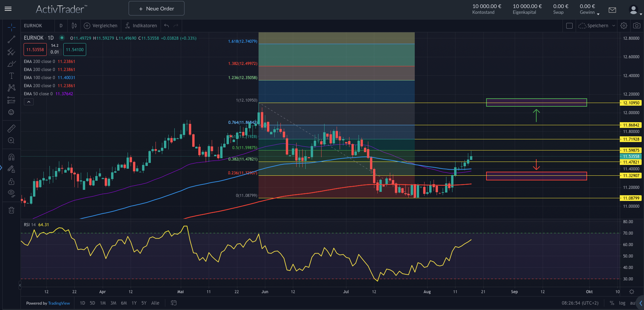
Task: Remove drawings with the trash icon
Action: [11, 210]
